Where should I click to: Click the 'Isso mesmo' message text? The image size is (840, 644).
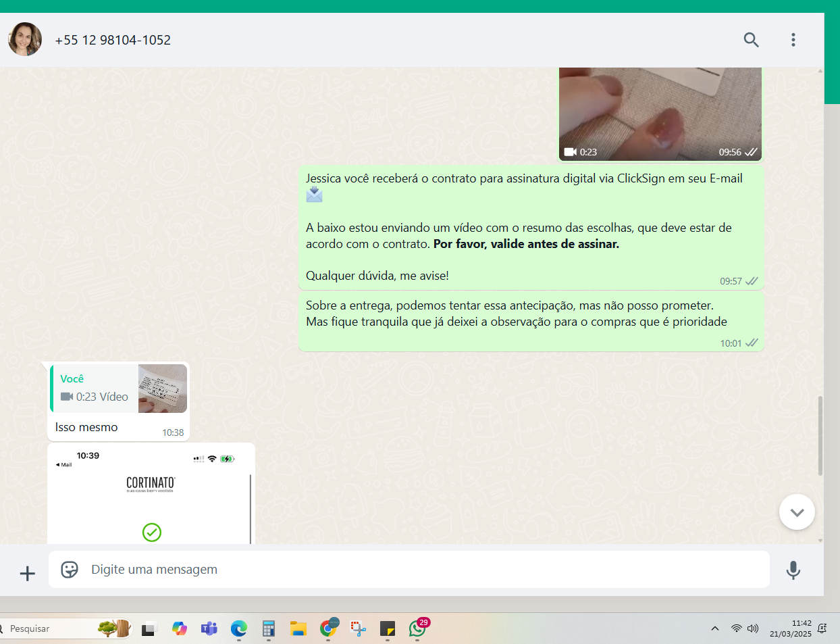(x=86, y=427)
